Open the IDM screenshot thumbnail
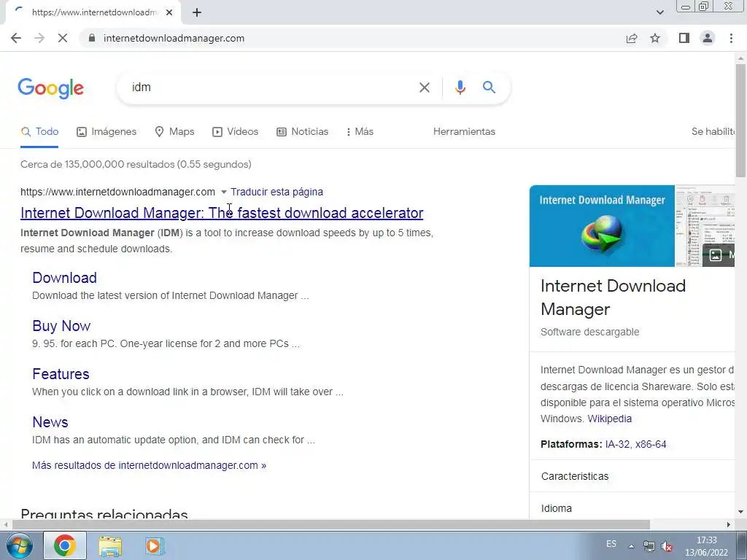 click(705, 214)
